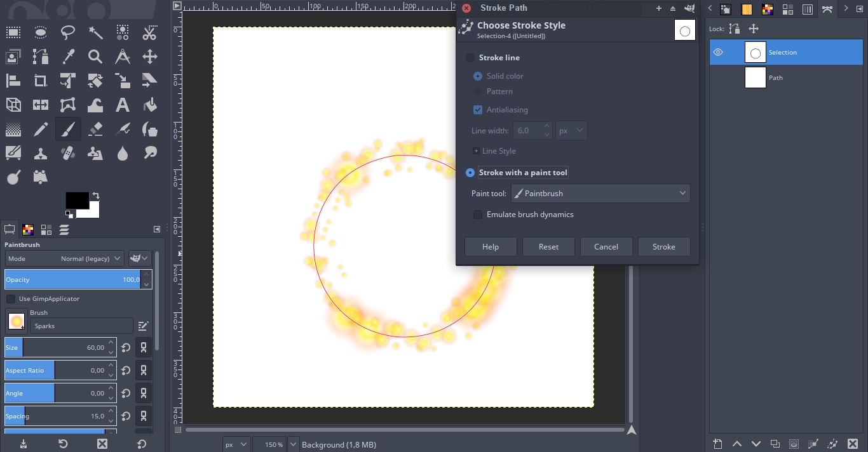Open the Paint tool Paintbrush dropdown
Screen dimensions: 868x452
tap(600, 194)
